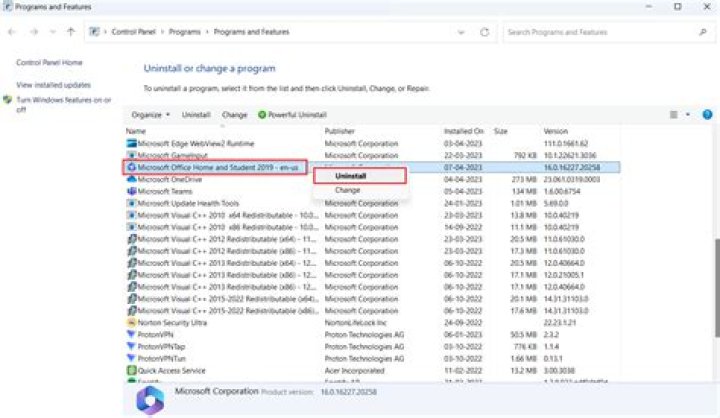Image resolution: width=720 pixels, height=418 pixels.
Task: Click the Norton Security Ultra icon
Action: [x=131, y=322]
